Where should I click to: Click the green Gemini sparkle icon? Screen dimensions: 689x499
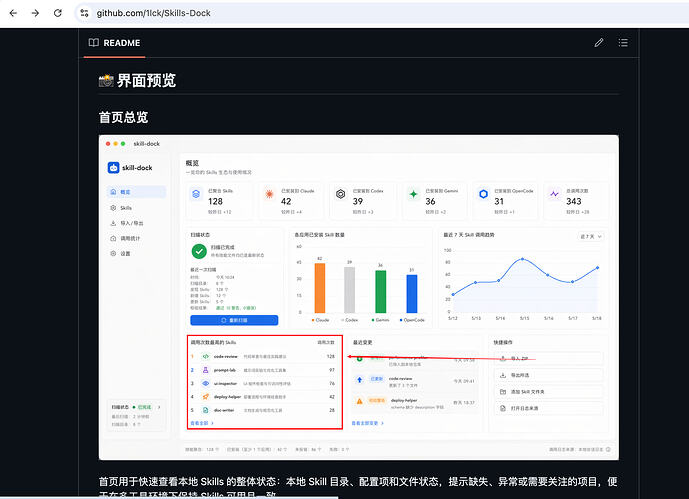point(413,194)
